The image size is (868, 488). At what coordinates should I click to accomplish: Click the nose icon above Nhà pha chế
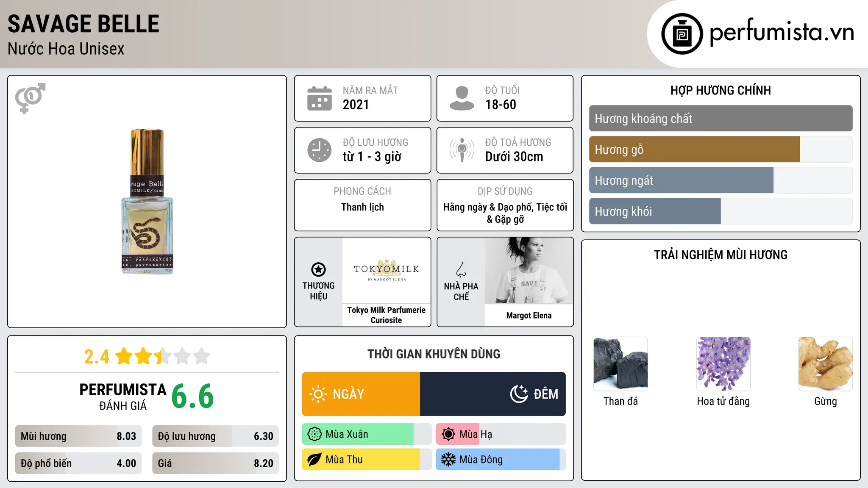[x=461, y=269]
